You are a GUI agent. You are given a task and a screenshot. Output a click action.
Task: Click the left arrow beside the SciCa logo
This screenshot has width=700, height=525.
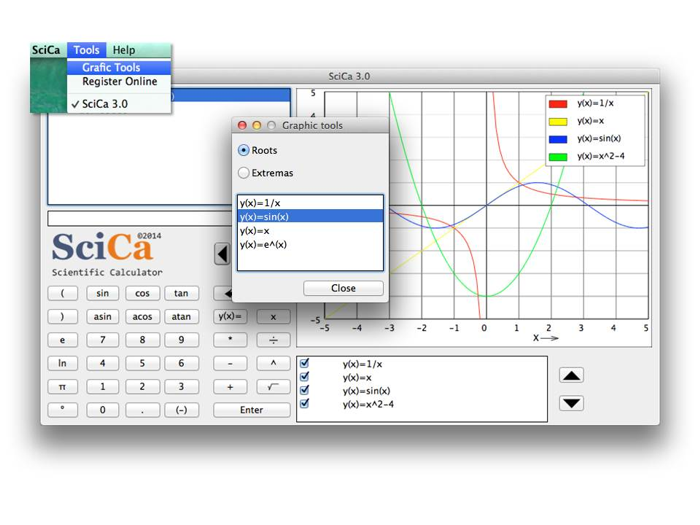(x=222, y=254)
